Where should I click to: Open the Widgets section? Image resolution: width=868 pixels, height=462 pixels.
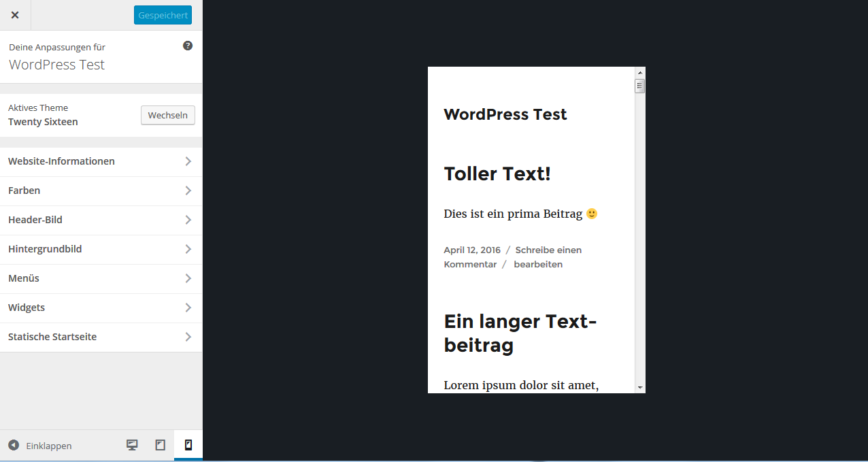[x=101, y=308]
